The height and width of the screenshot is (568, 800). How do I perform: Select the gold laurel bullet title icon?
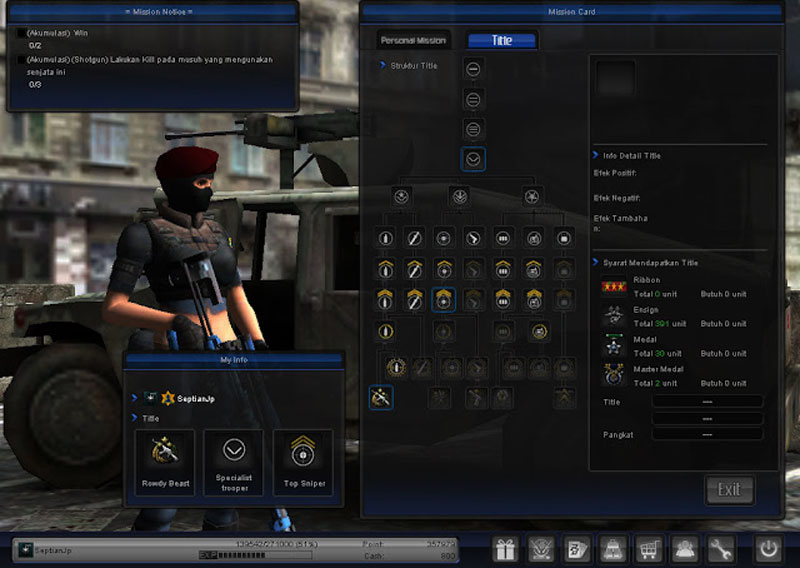point(395,367)
